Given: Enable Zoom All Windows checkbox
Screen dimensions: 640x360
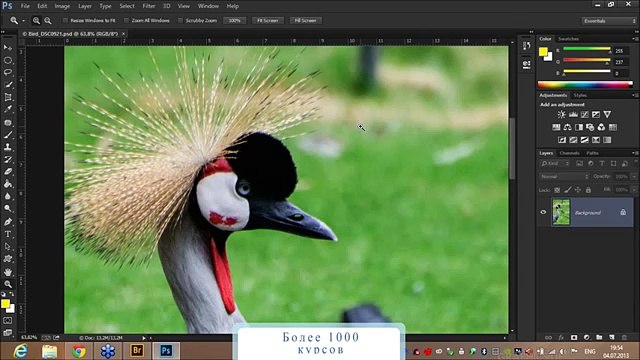Looking at the screenshot, I should [127, 20].
